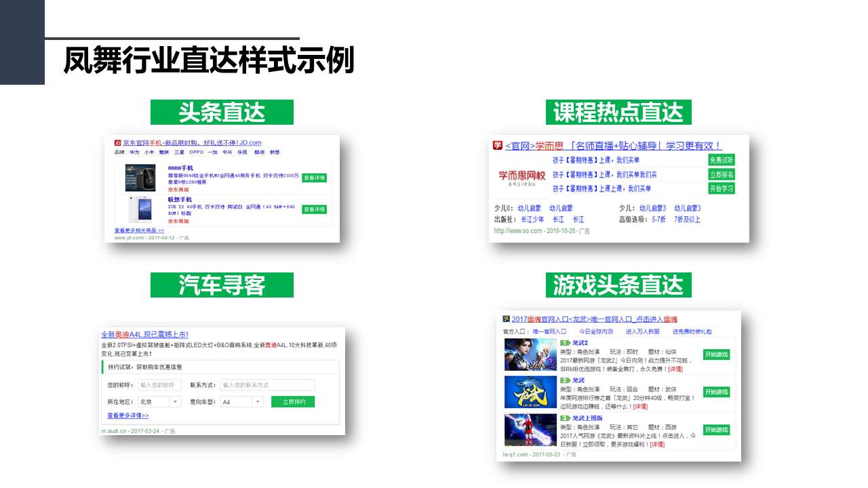The width and height of the screenshot is (868, 488).
Task: Open the 查看更多详情 link
Action: click(127, 415)
